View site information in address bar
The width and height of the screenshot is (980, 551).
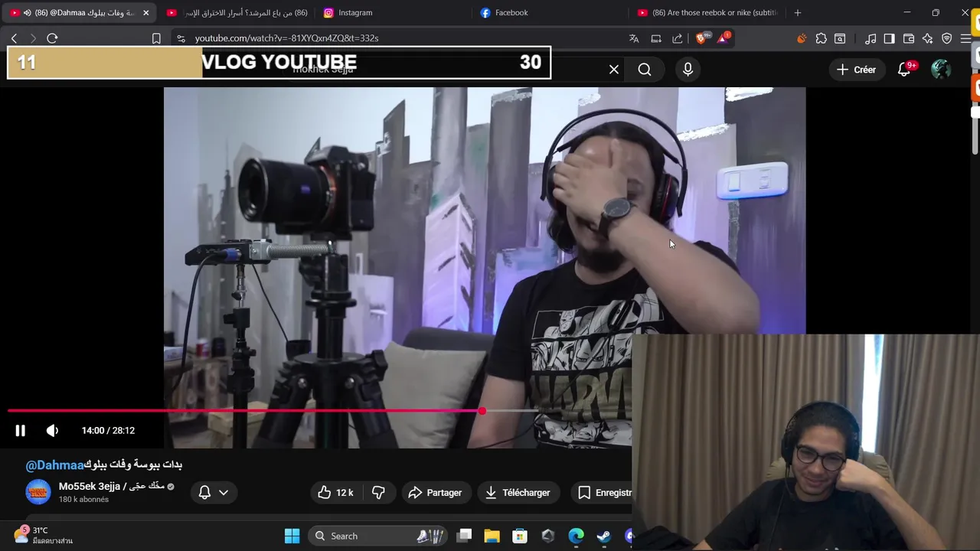pyautogui.click(x=180, y=38)
